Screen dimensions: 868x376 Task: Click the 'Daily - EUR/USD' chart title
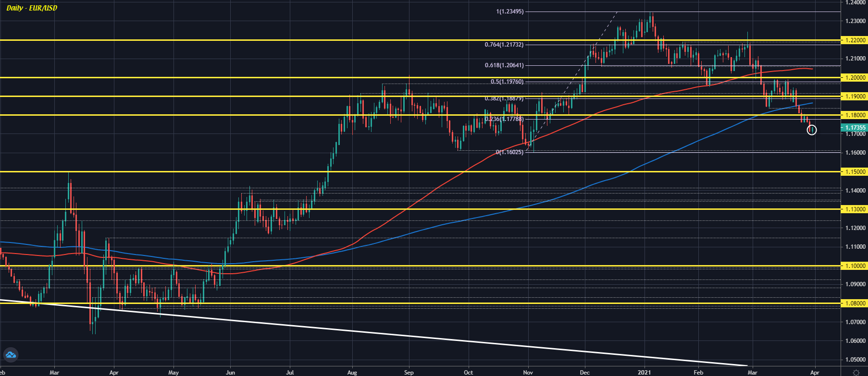[x=32, y=8]
